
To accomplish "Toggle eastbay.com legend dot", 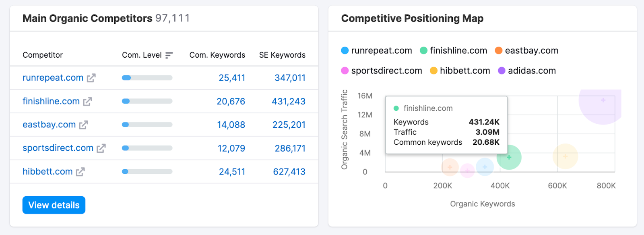I will (x=499, y=51).
